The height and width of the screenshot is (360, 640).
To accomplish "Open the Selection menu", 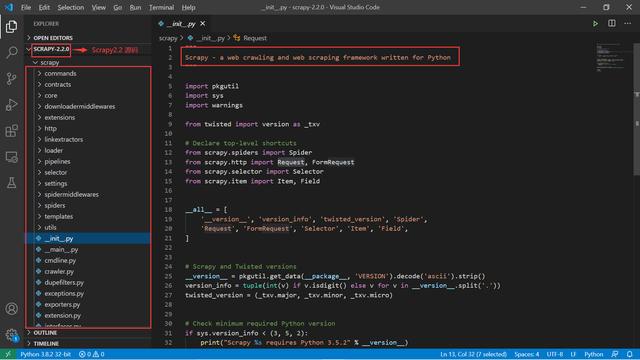I will click(71, 7).
